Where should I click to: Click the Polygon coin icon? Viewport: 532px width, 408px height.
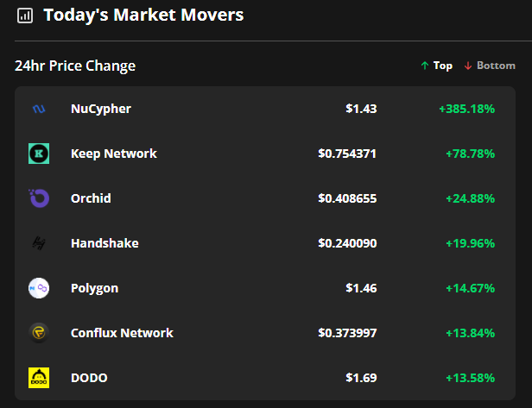pyautogui.click(x=39, y=288)
